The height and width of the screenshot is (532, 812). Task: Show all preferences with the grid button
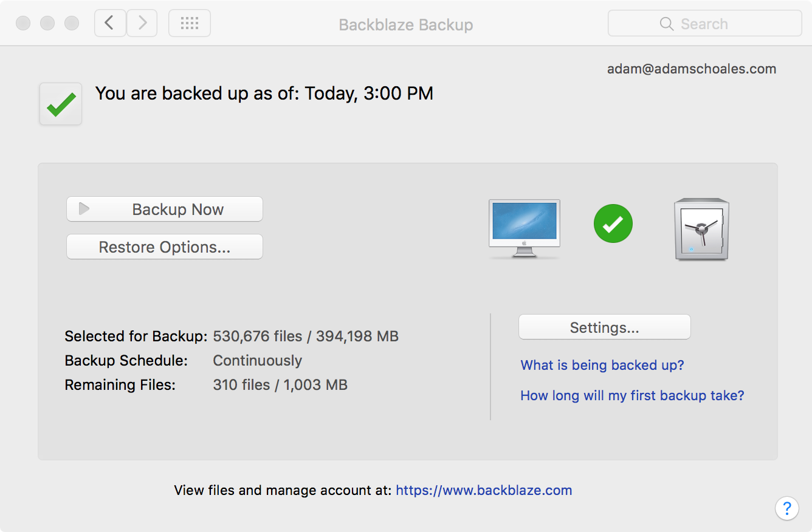point(190,23)
